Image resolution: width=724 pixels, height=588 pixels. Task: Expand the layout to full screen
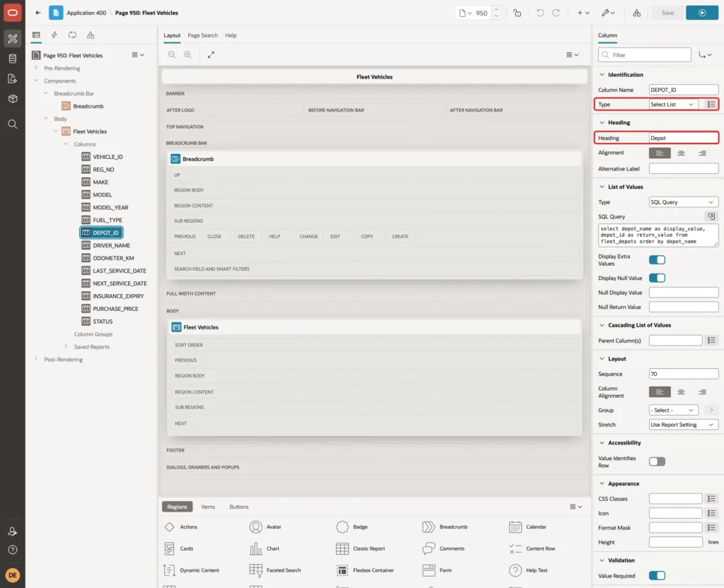tap(211, 54)
